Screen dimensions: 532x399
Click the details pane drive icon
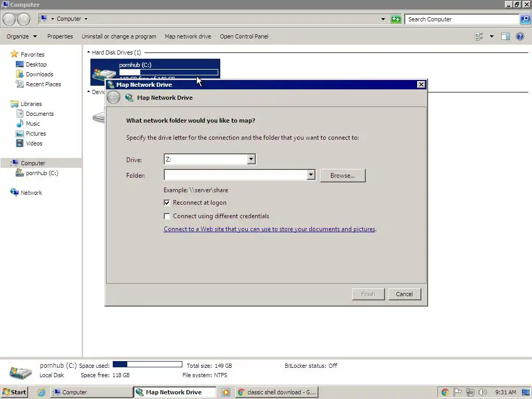(20, 373)
